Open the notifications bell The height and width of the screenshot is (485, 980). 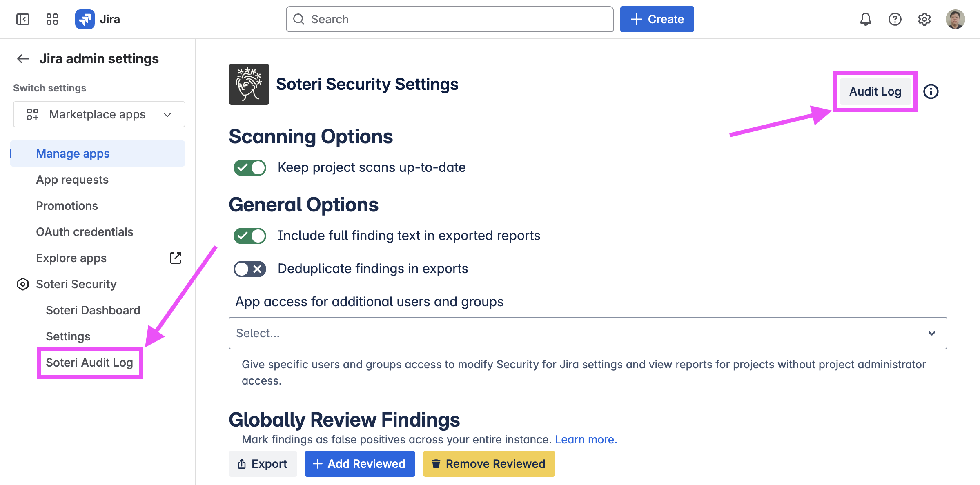point(865,19)
